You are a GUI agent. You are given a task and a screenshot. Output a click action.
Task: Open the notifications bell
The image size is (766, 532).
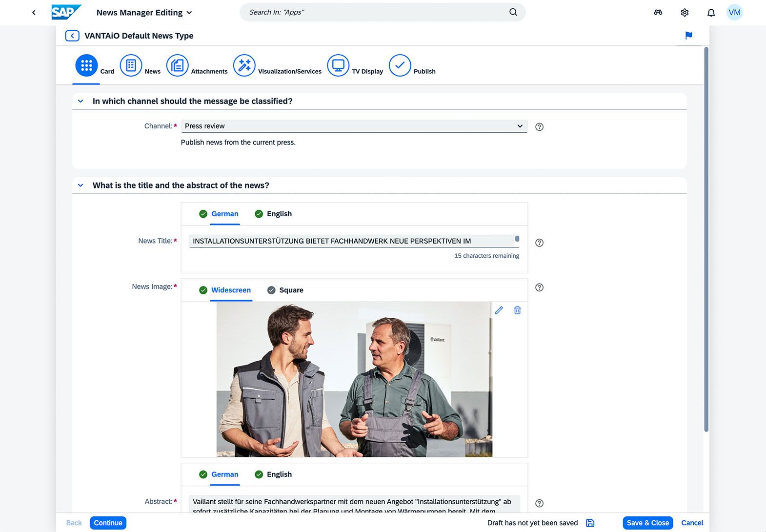[x=711, y=13]
